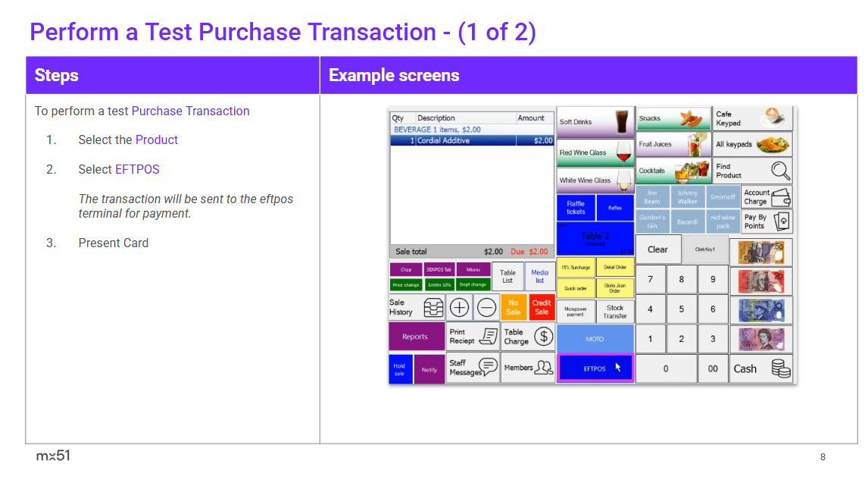868x486 pixels.
Task: Select the Soft Drinks category
Action: pyautogui.click(x=595, y=122)
